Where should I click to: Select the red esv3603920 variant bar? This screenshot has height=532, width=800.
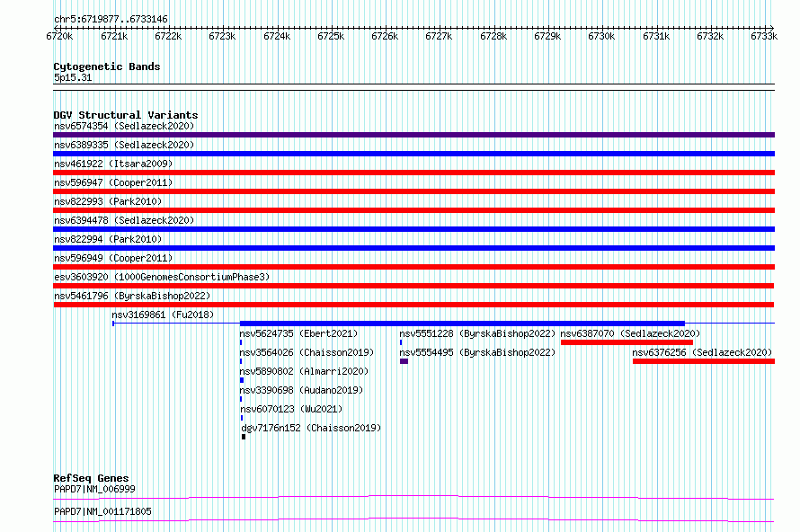click(x=413, y=286)
